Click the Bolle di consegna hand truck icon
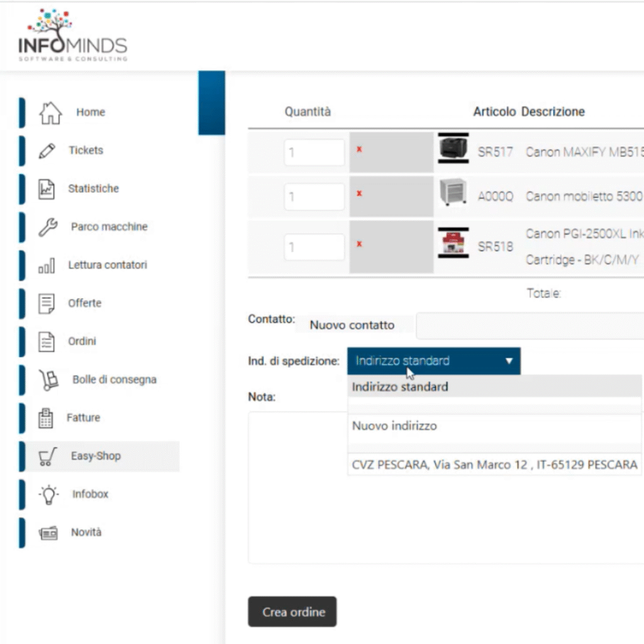Screen dimensions: 644x644 point(48,380)
